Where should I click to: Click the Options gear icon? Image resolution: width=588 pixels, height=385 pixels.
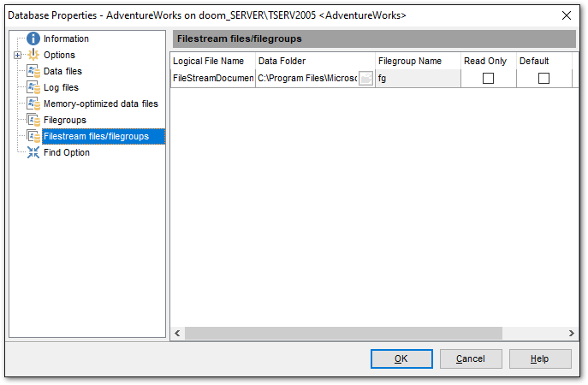click(x=33, y=55)
